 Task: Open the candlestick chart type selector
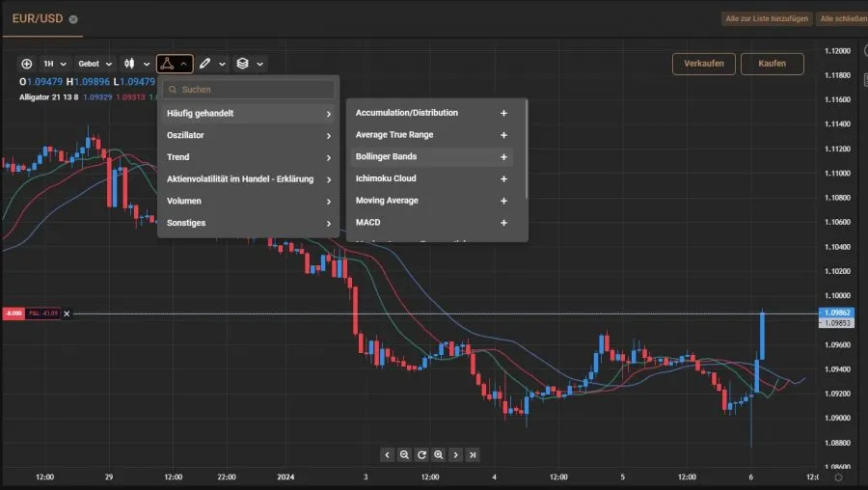(135, 64)
